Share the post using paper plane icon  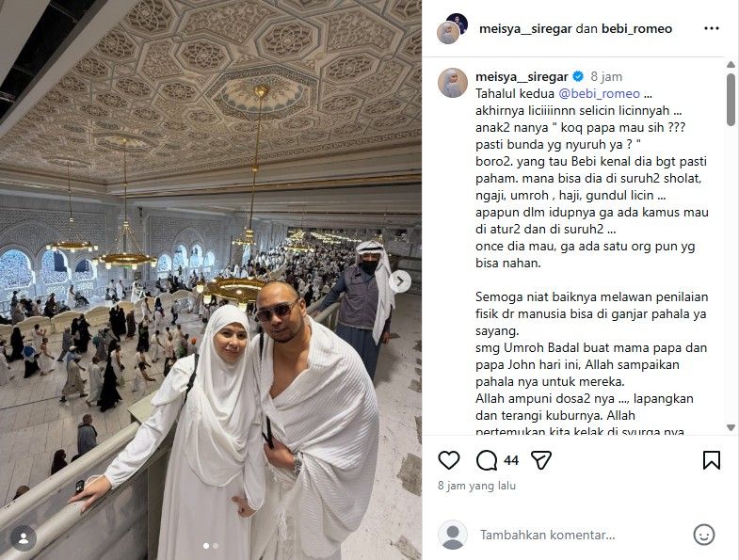541,460
